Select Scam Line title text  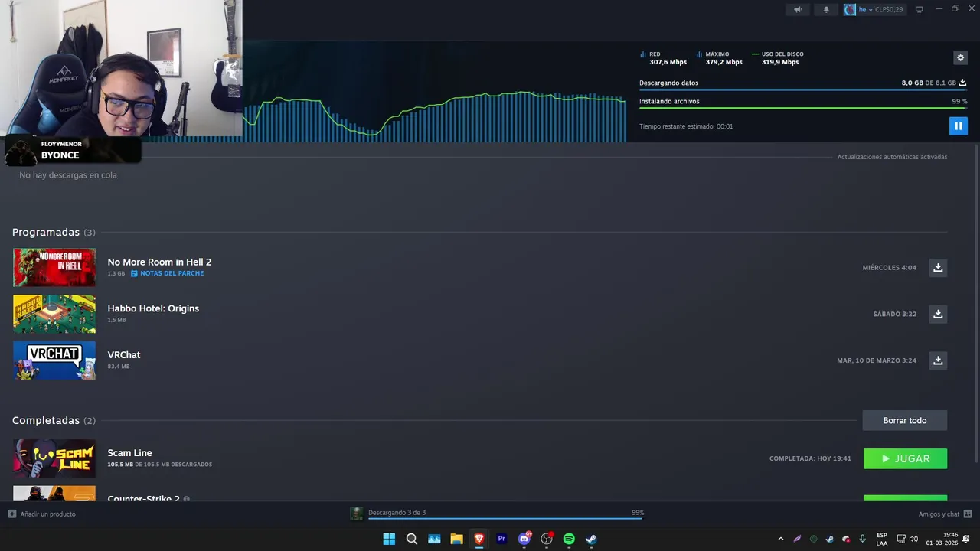[129, 453]
